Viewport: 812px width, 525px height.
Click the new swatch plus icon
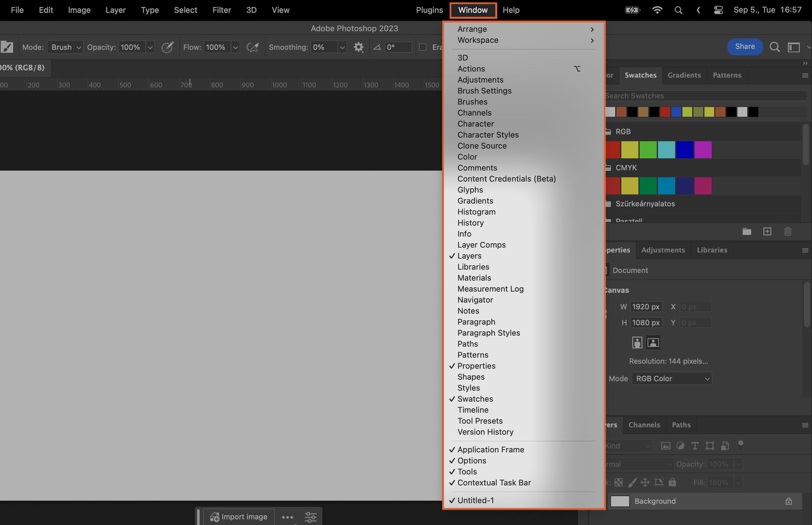click(x=767, y=232)
